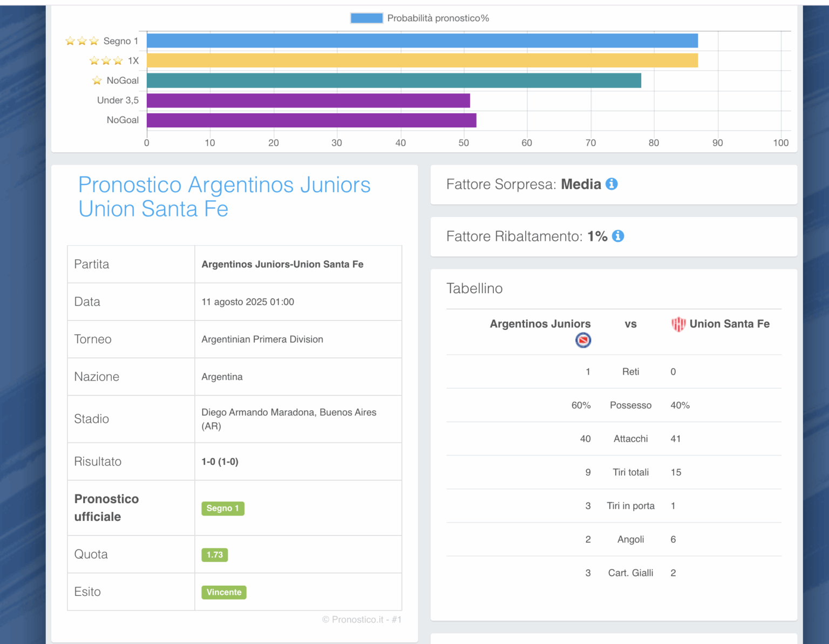Viewport: 829px width, 644px height.
Task: Click the Fattore Sorpresa info icon
Action: pos(611,184)
